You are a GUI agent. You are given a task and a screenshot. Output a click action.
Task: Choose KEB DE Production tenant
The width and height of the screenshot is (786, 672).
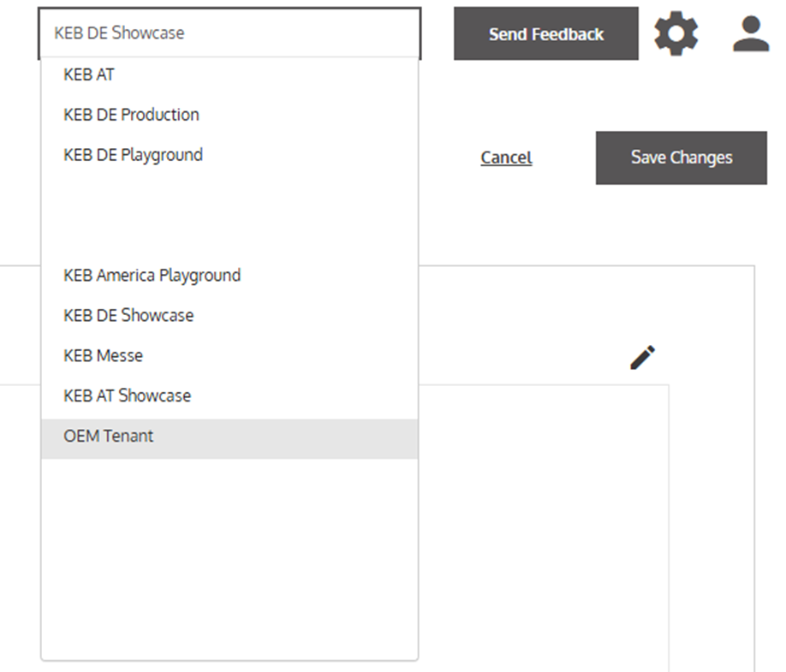tap(131, 115)
